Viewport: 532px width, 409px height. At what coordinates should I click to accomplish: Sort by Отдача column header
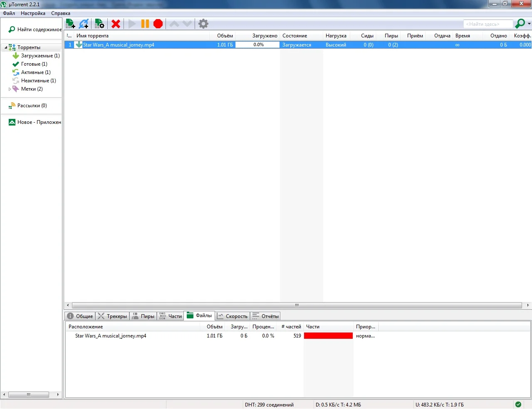[x=439, y=36]
